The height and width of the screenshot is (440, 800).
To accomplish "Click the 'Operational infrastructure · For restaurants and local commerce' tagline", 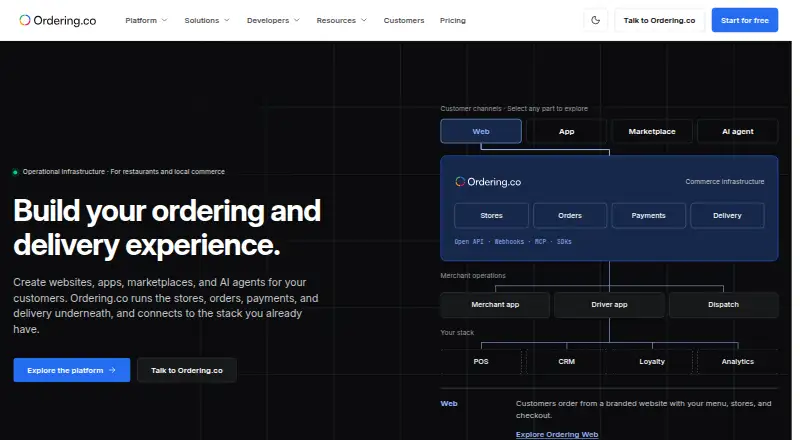I will (x=123, y=172).
